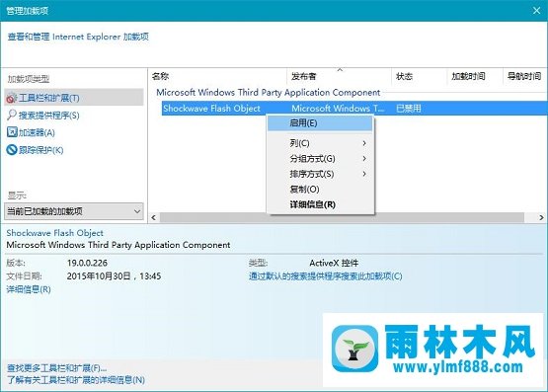Click the Tracking Protection blocked icon

[12, 150]
